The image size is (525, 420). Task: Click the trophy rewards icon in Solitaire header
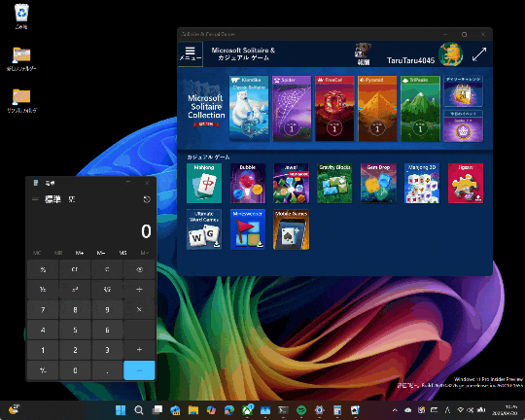pos(363,53)
